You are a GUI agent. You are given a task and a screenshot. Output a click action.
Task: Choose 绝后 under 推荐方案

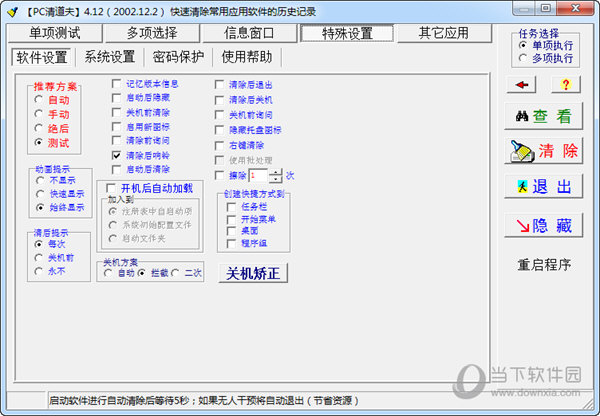click(x=52, y=128)
